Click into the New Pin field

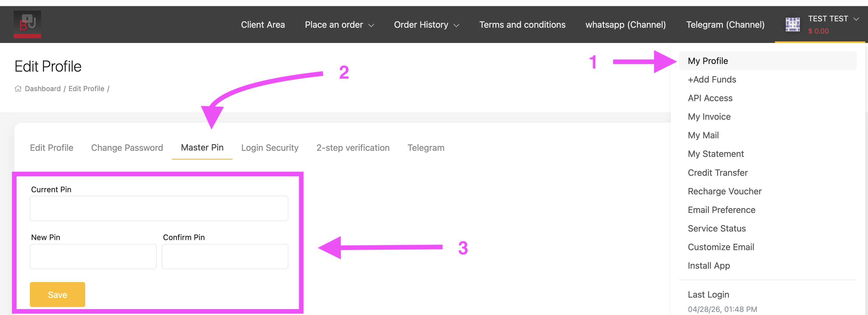(x=93, y=256)
